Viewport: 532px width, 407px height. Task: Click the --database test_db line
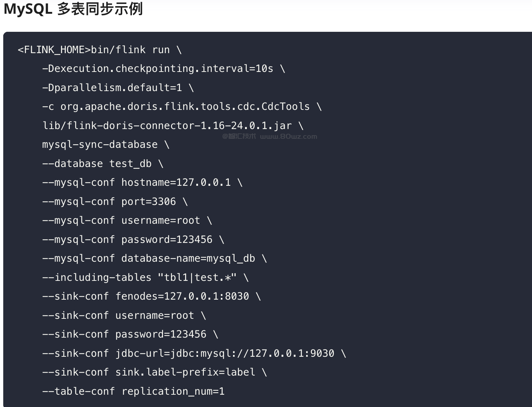tap(102, 163)
